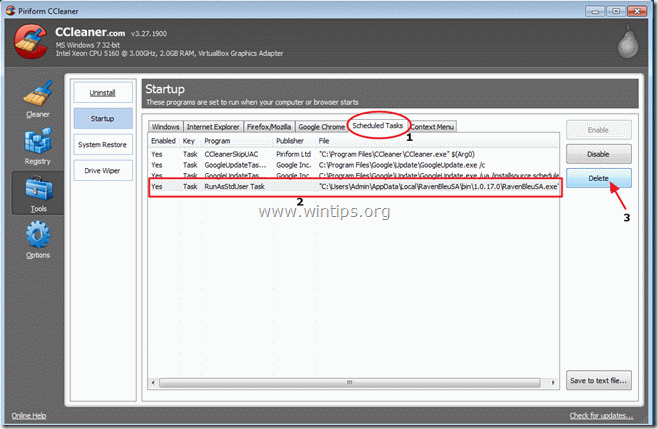Click the title bar CCleaner icon

tap(10, 10)
